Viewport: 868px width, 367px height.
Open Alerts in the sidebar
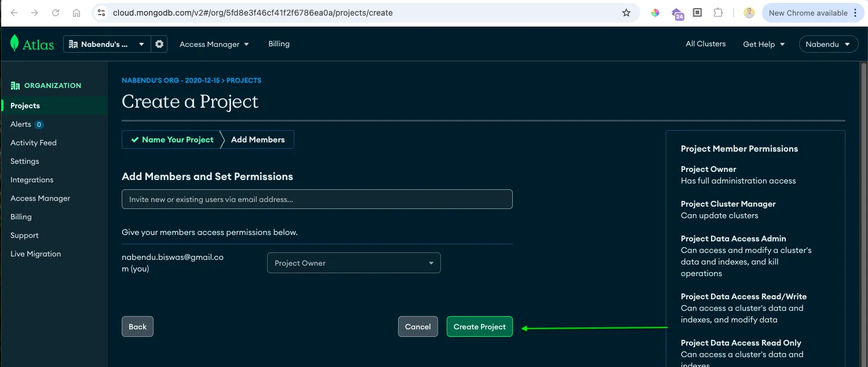point(20,124)
